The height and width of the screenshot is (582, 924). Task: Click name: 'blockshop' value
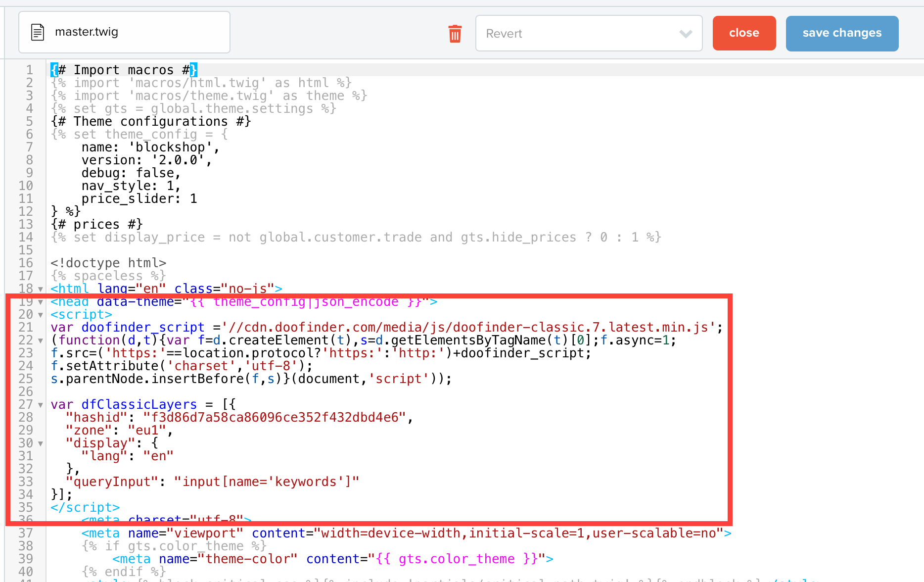[171, 147]
